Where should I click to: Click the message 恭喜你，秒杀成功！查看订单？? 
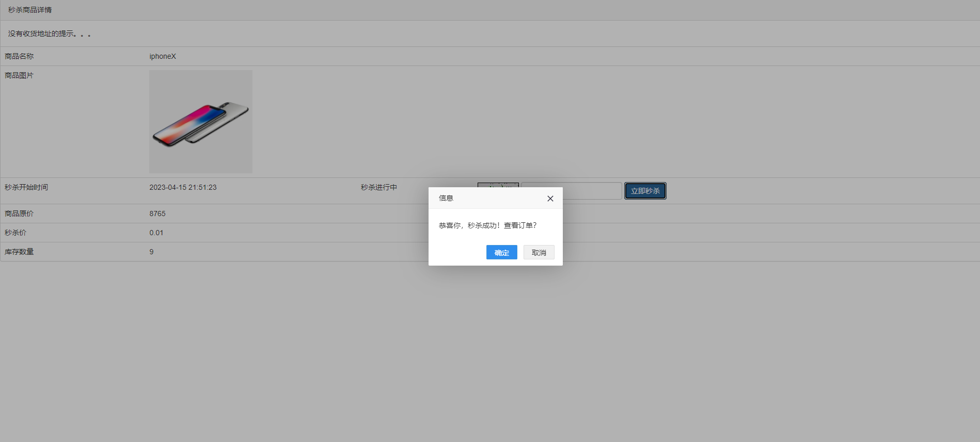coord(488,225)
